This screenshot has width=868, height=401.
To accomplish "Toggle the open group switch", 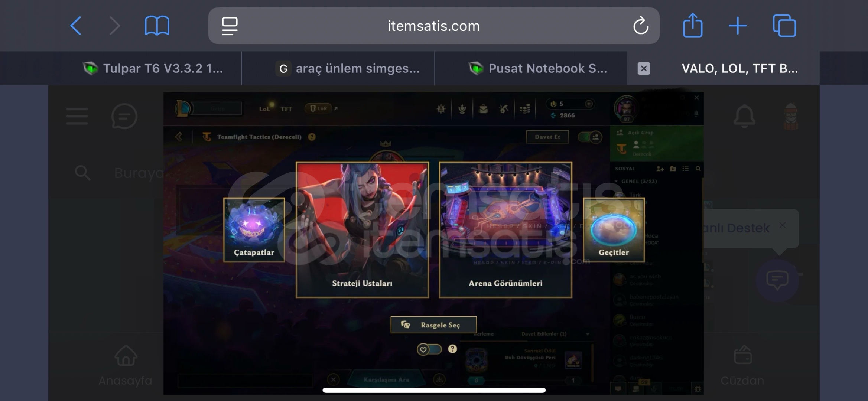I will (x=590, y=137).
